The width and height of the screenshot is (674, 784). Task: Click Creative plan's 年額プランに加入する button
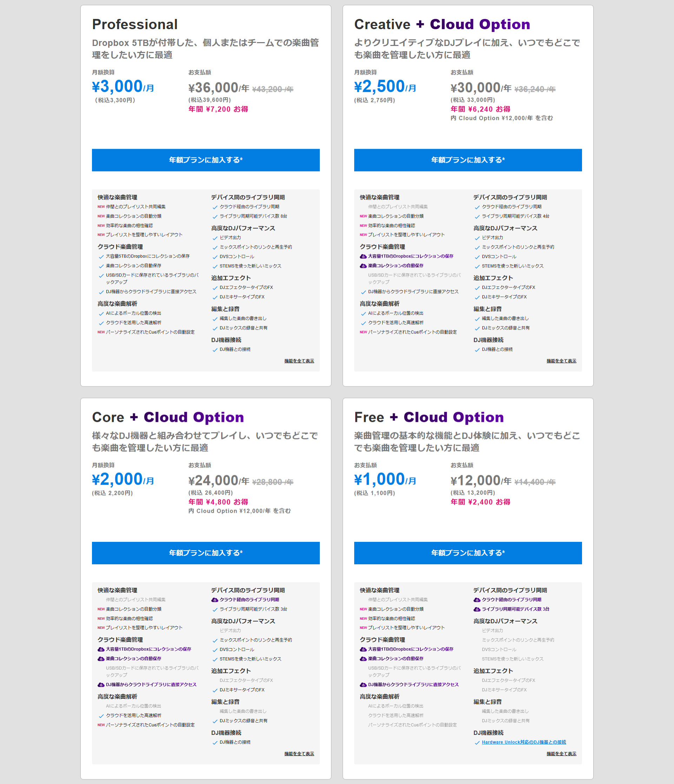click(468, 160)
